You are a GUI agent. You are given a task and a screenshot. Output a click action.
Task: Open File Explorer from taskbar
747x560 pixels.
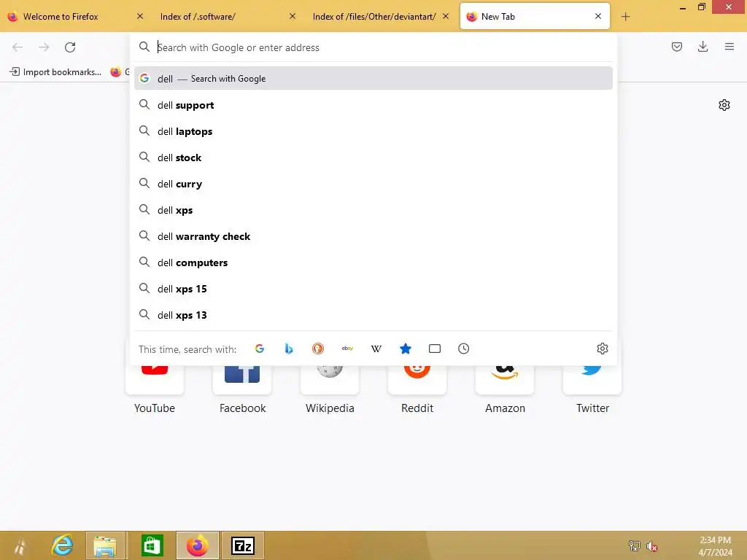105,545
